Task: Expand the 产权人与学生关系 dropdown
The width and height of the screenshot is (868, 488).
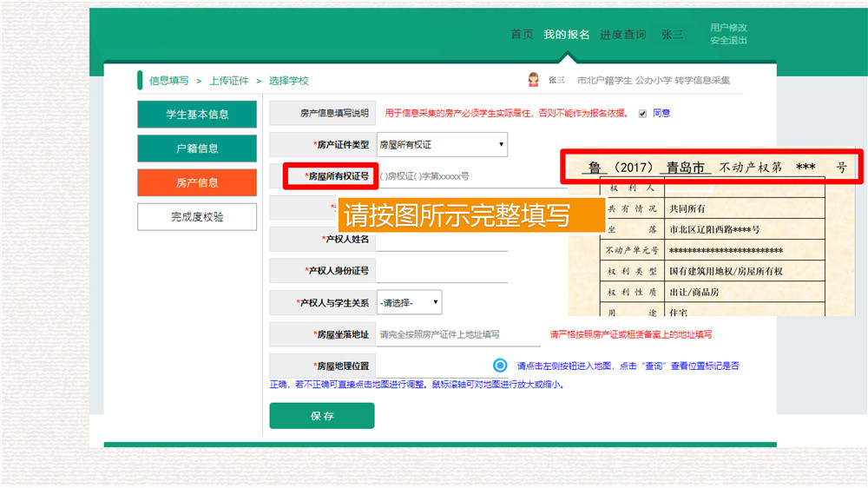Action: (410, 303)
